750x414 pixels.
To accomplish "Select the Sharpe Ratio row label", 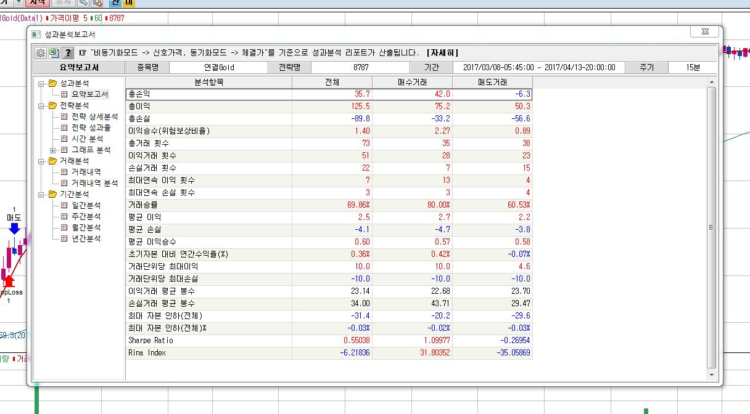I will tap(151, 340).
